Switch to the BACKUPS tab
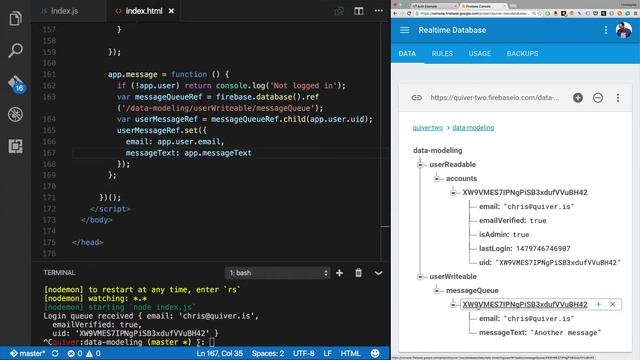 522,53
